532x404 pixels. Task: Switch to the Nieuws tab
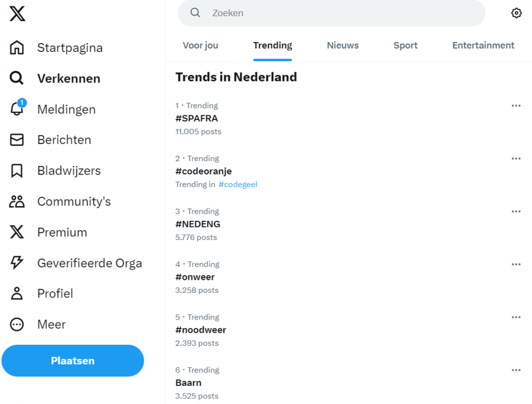click(x=342, y=45)
